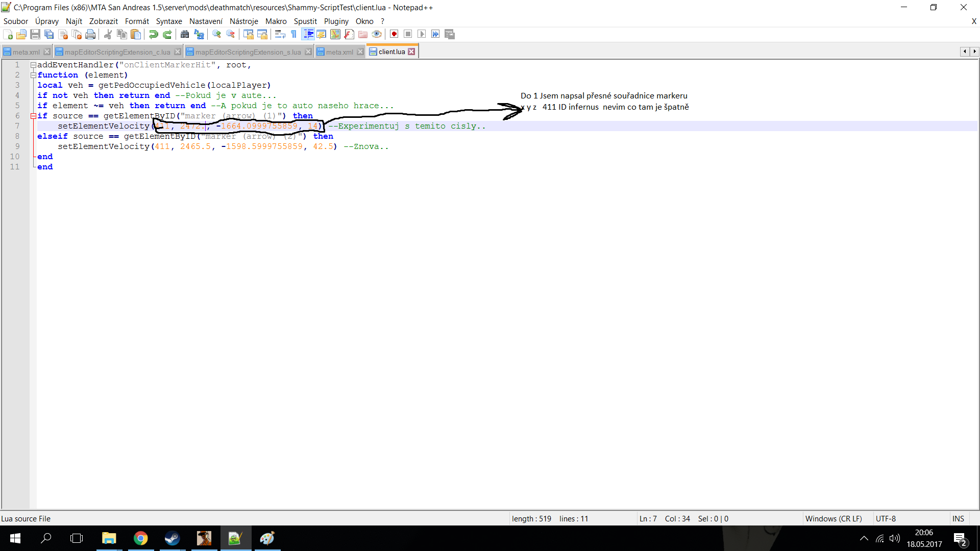Toggle the Indent guide toolbar button
Screen dimensions: 980x551
(x=308, y=34)
